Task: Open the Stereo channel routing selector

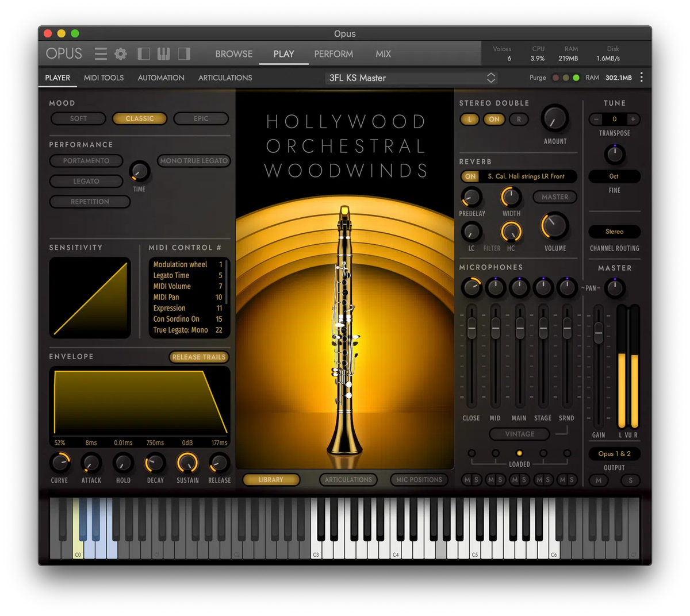Action: [x=614, y=232]
